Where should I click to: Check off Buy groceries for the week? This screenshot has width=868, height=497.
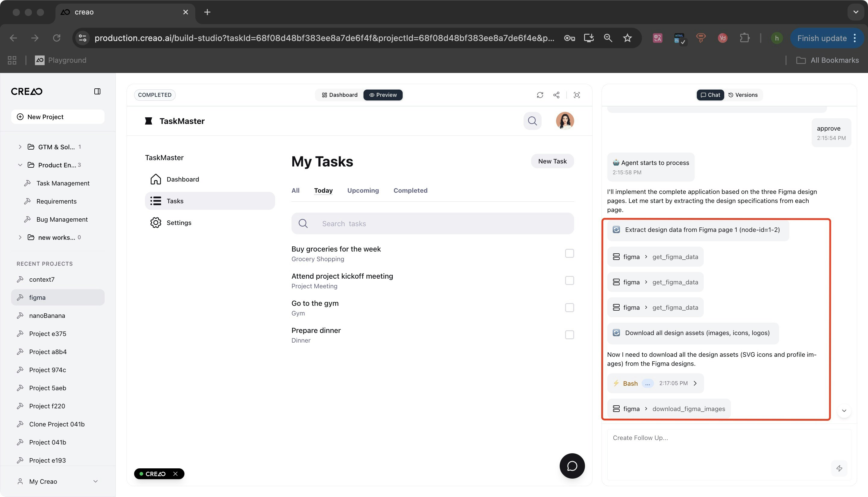(569, 253)
